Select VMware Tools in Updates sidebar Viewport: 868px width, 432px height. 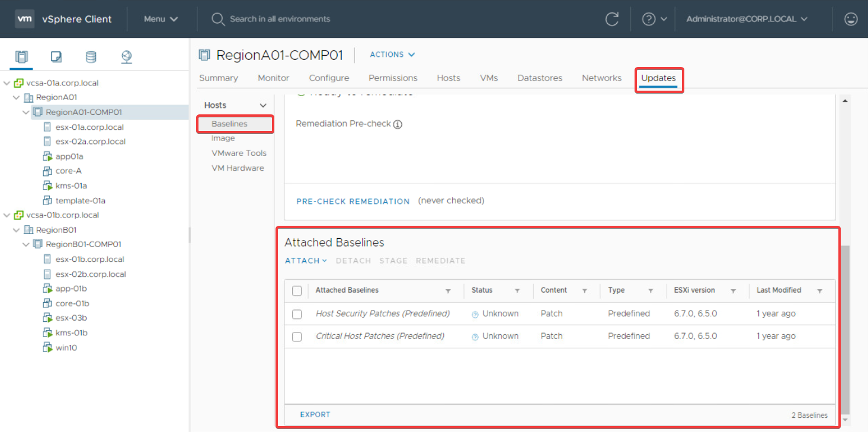tap(239, 153)
